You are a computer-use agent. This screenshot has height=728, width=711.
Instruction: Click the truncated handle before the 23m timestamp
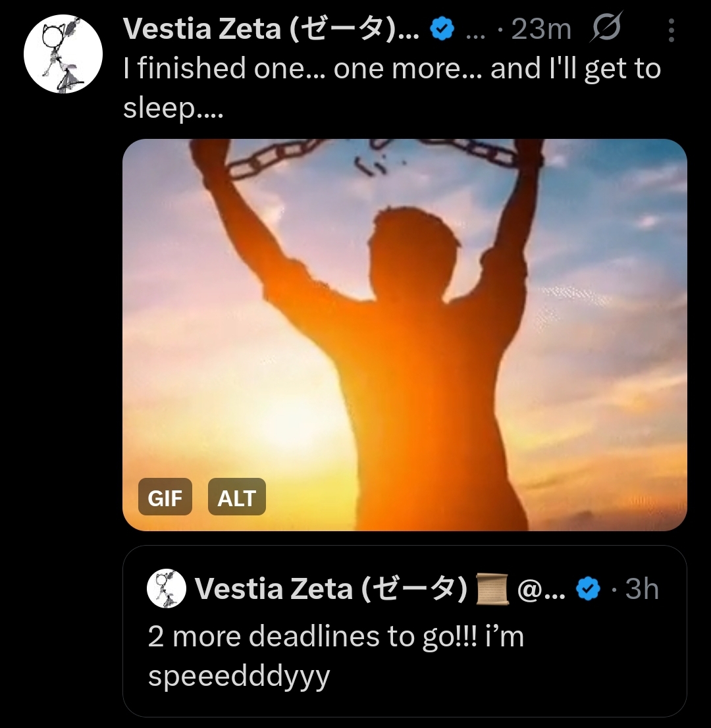(475, 30)
